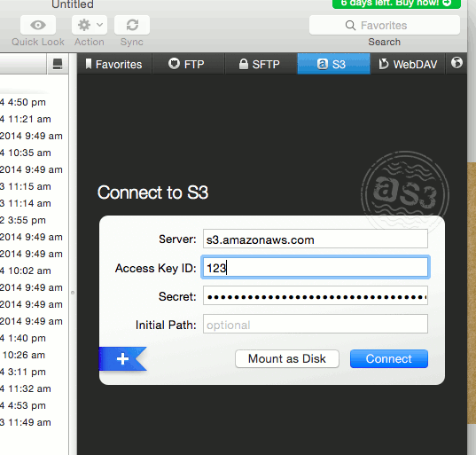Select row dated 11:15 am
Screen dimensions: 476x455
tap(34, 186)
